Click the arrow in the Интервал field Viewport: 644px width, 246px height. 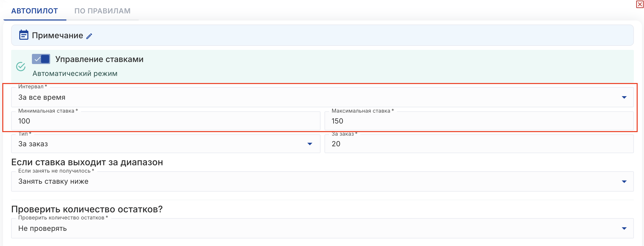point(624,97)
